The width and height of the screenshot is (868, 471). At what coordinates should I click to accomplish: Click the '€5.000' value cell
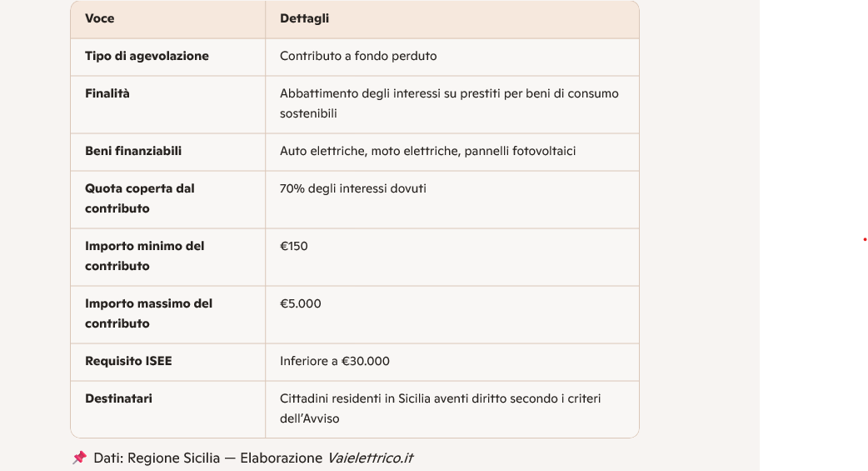tap(301, 303)
